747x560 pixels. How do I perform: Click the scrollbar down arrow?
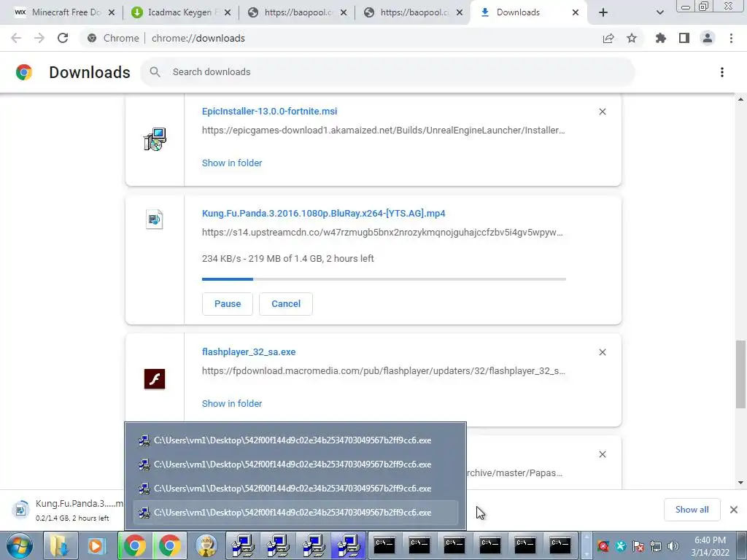[741, 483]
